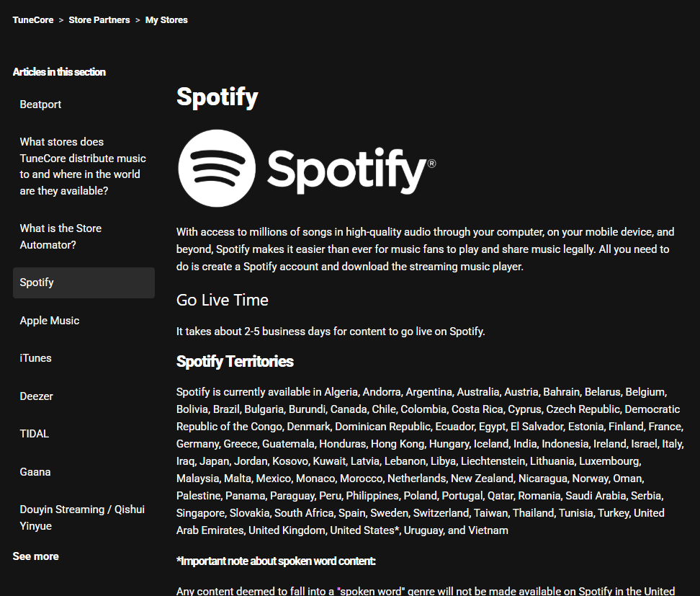Open the Gaana article
This screenshot has width=700, height=596.
point(35,471)
